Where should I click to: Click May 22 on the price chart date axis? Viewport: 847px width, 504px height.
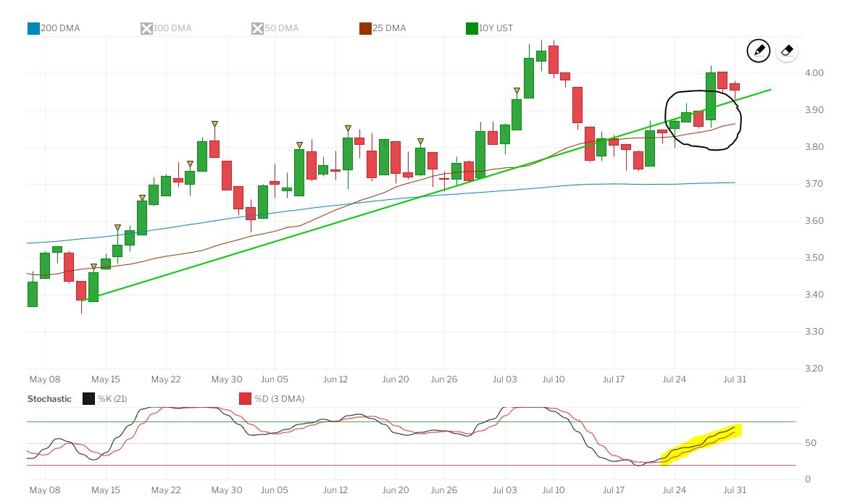[166, 379]
